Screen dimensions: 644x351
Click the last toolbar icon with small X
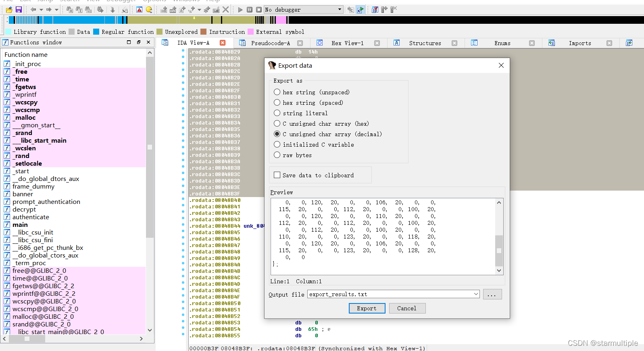(x=394, y=10)
